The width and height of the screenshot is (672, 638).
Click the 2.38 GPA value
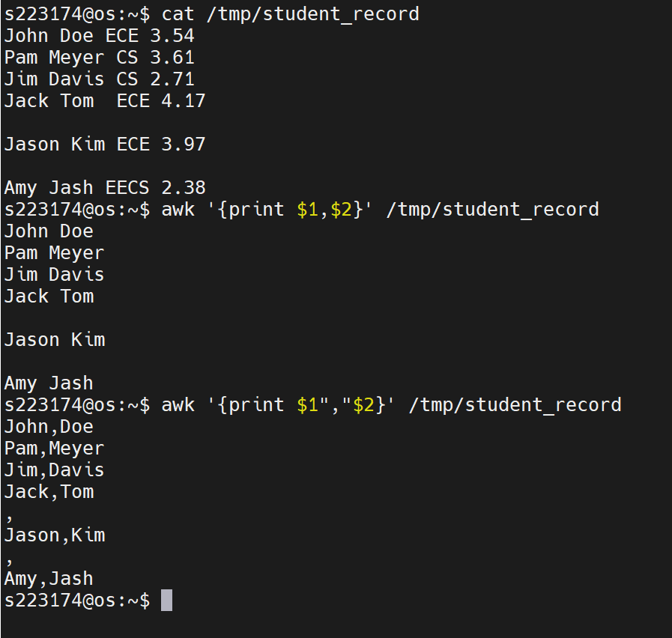pos(183,187)
